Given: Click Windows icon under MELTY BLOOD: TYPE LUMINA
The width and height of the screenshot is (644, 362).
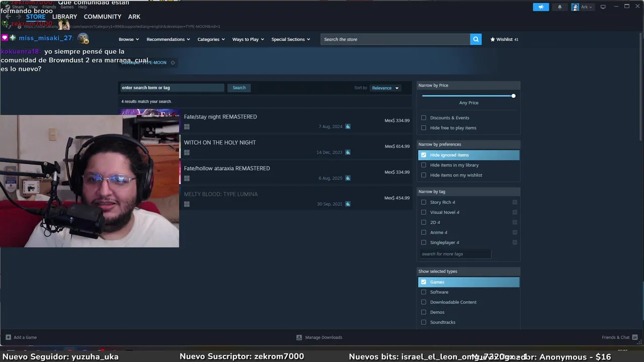Looking at the screenshot, I should (187, 204).
